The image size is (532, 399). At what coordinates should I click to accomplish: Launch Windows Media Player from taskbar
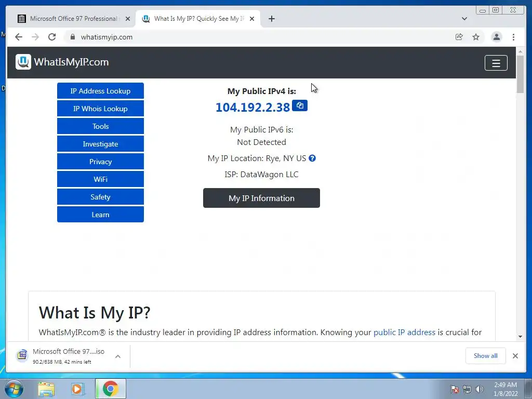77,389
